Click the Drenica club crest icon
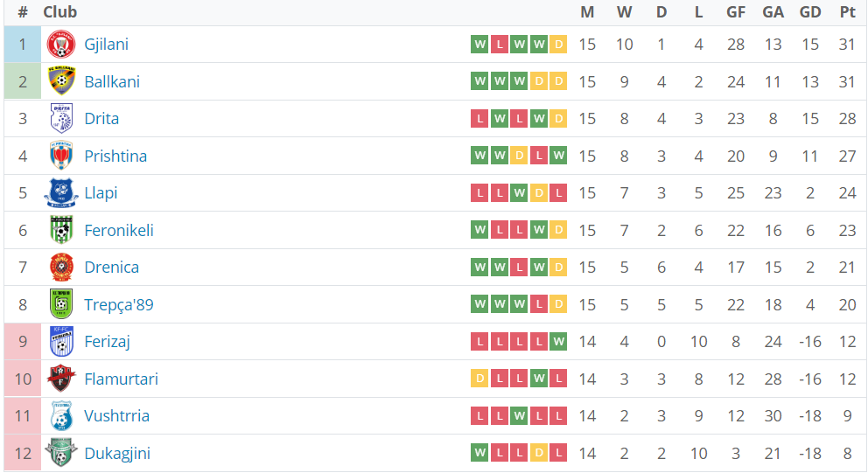The width and height of the screenshot is (868, 473). coord(61,268)
